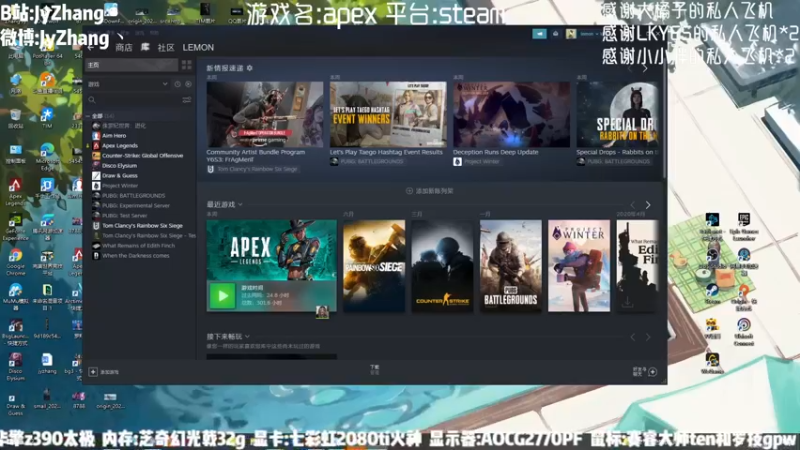Open the 下载 downloads section
This screenshot has height=450, width=800.
click(x=374, y=369)
